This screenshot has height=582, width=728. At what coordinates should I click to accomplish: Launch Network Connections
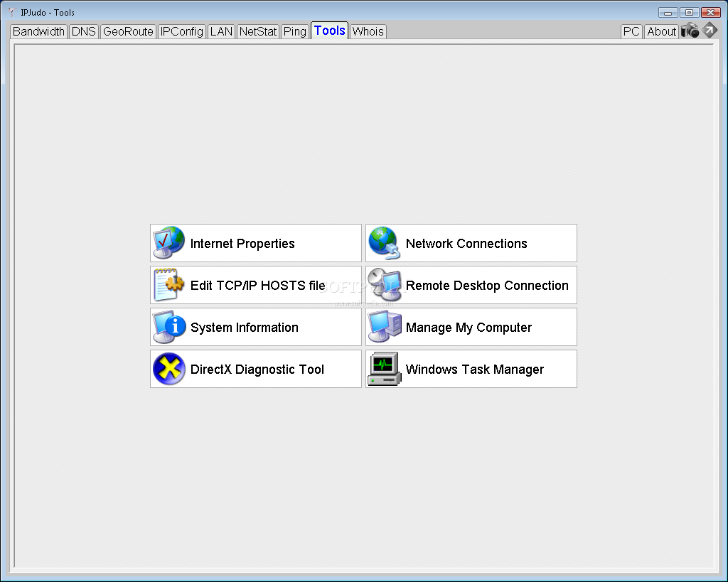[x=471, y=243]
